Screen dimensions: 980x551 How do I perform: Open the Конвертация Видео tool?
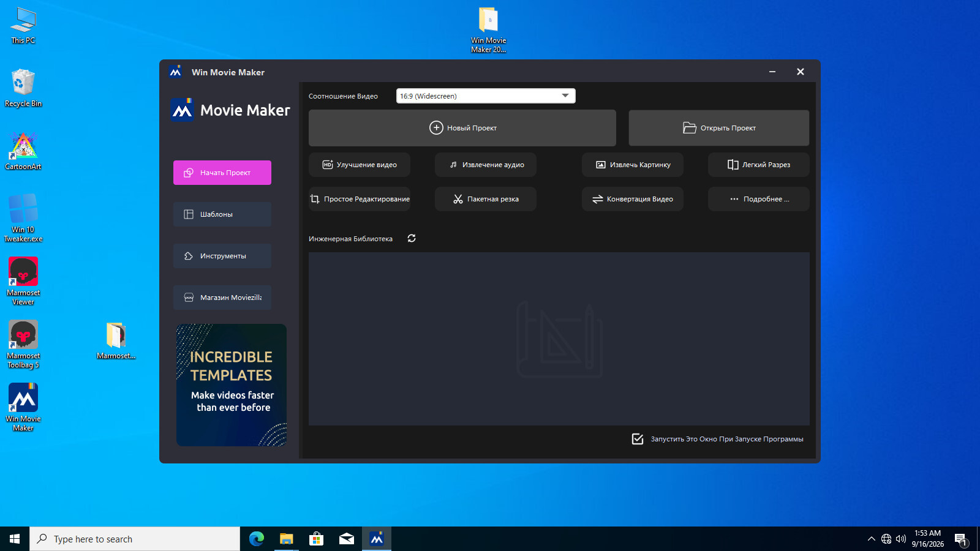pos(633,199)
